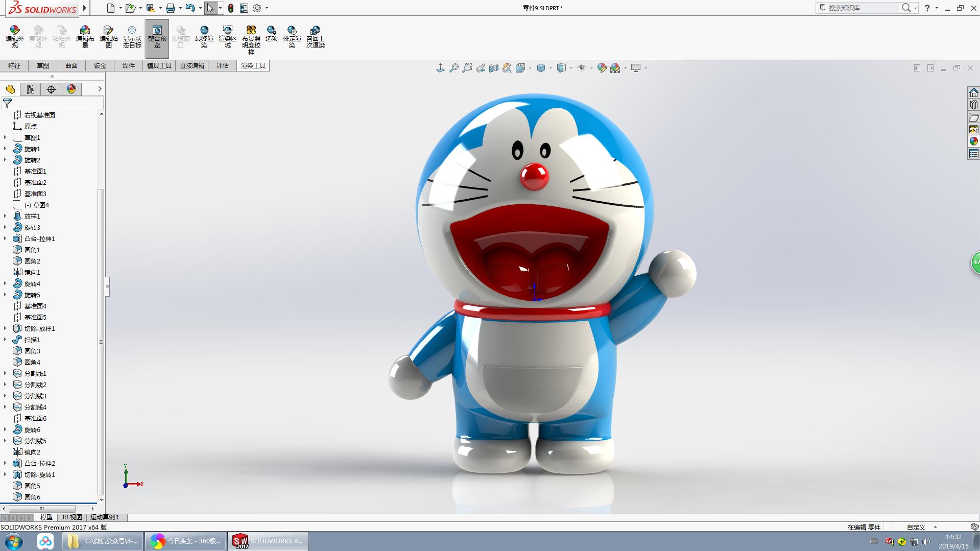Select the 圆角6 feature in the tree

point(32,497)
